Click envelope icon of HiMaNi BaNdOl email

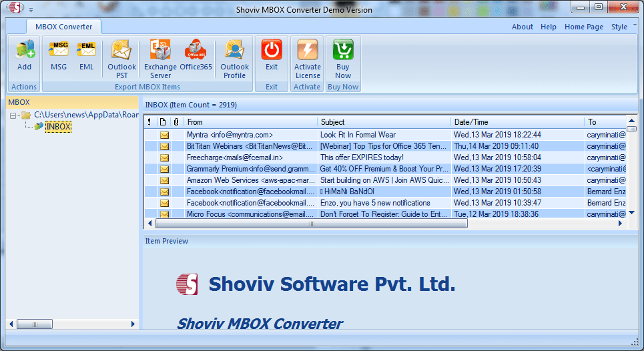[x=164, y=192]
